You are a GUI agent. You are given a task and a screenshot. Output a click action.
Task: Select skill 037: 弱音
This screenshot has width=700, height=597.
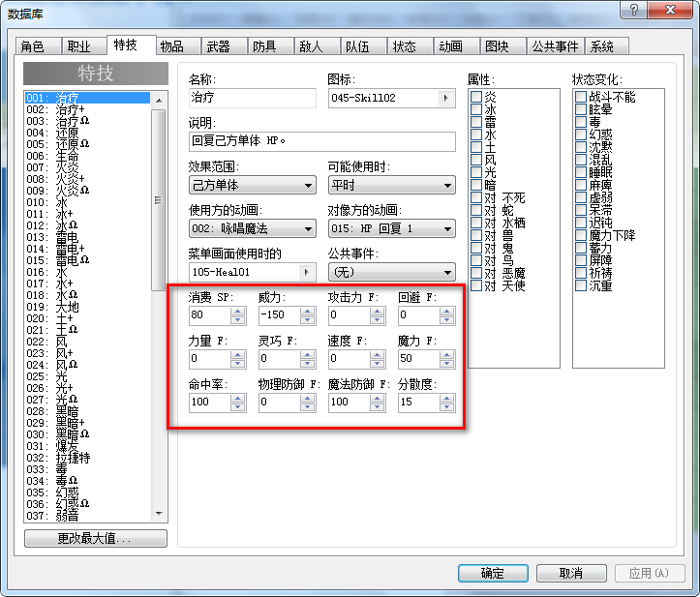click(x=87, y=516)
